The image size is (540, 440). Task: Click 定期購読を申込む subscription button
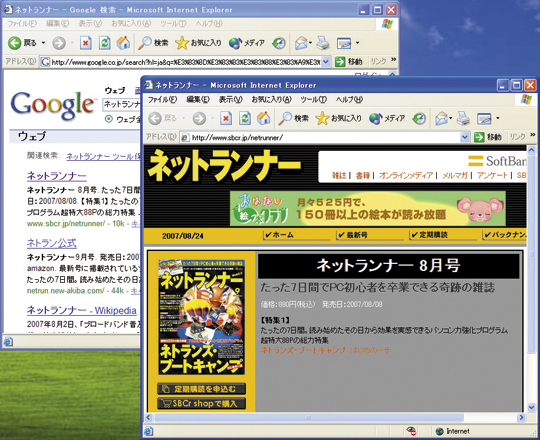[x=201, y=389]
